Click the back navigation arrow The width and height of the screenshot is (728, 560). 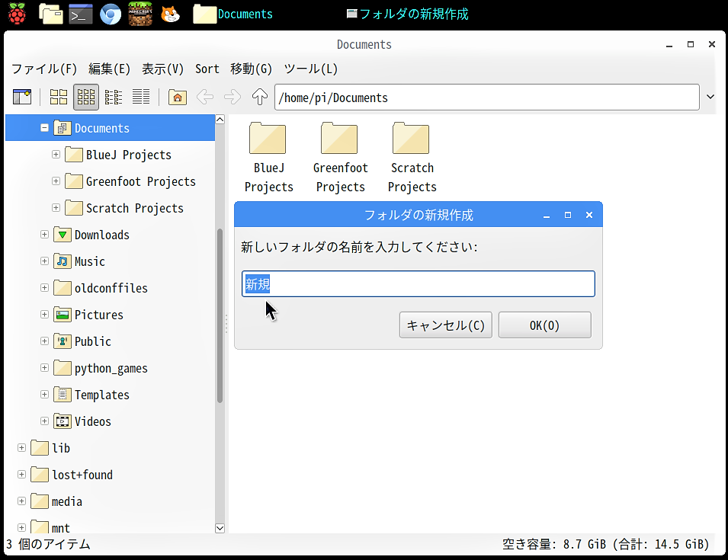point(205,97)
